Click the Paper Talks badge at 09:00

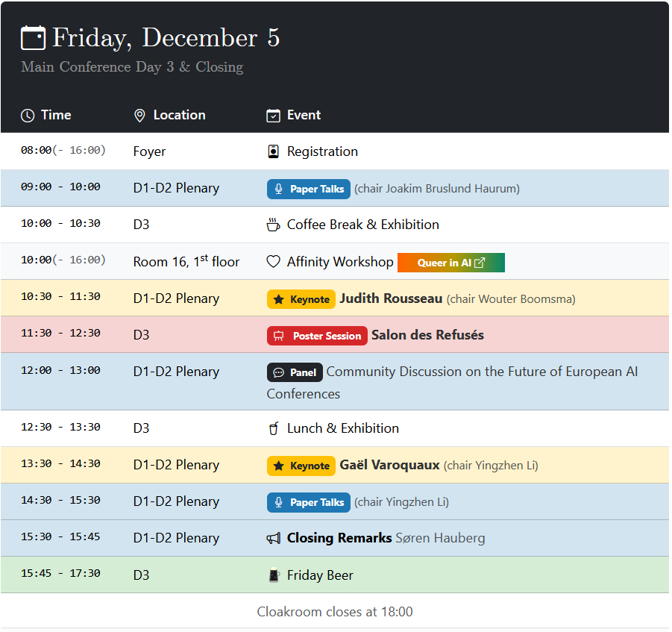point(309,189)
